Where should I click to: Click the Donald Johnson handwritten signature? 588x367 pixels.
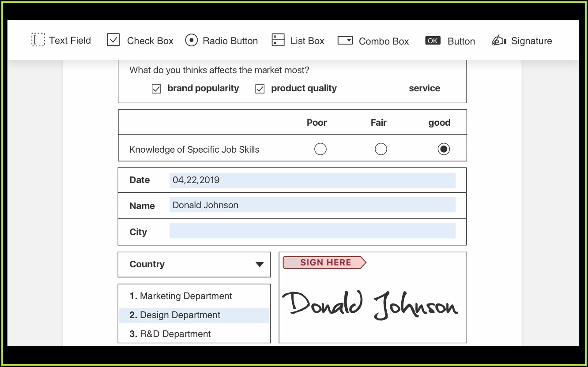[x=370, y=305]
